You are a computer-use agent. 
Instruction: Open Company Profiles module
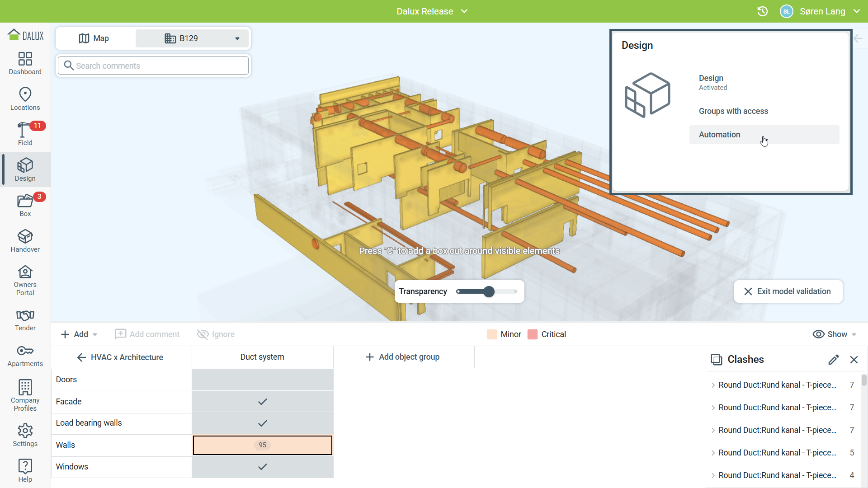25,395
